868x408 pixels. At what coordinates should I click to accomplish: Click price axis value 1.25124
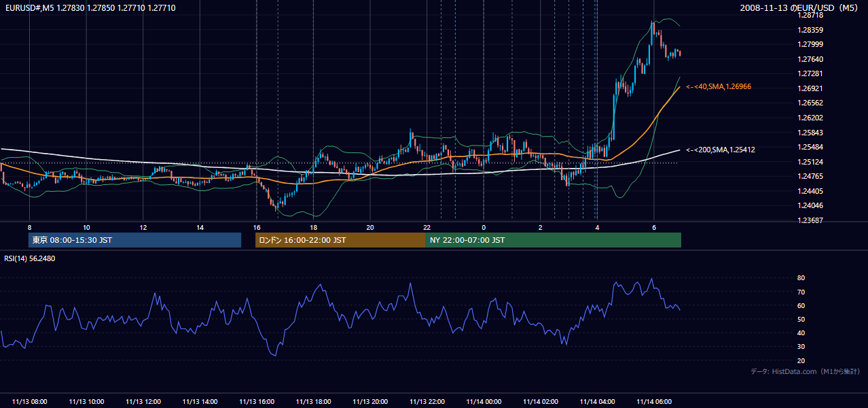click(x=810, y=162)
